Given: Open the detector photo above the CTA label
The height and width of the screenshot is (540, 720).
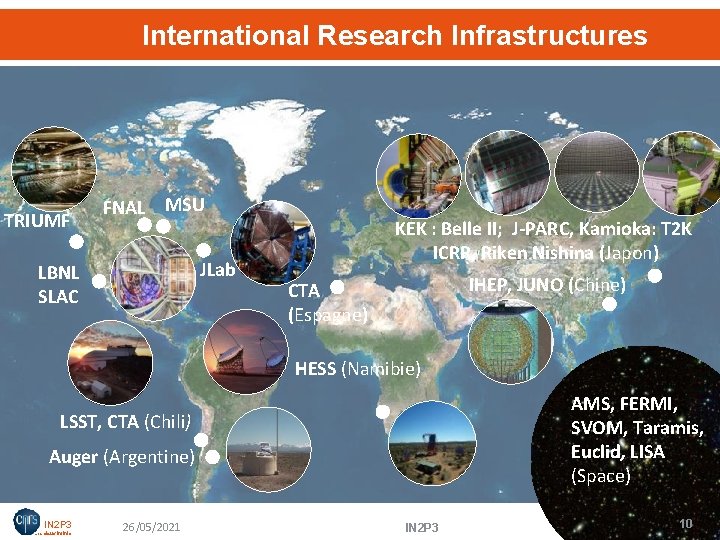Looking at the screenshot, I should [273, 243].
